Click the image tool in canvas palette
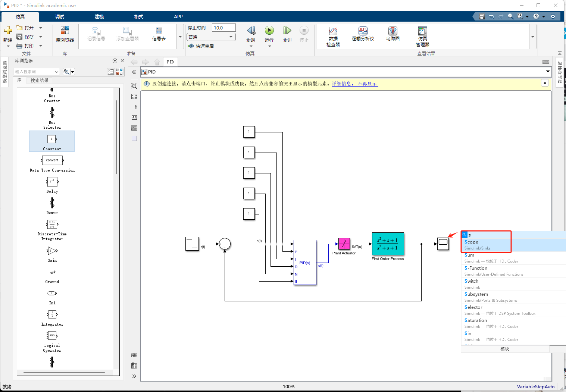Image resolution: width=566 pixels, height=392 pixels. (x=134, y=128)
